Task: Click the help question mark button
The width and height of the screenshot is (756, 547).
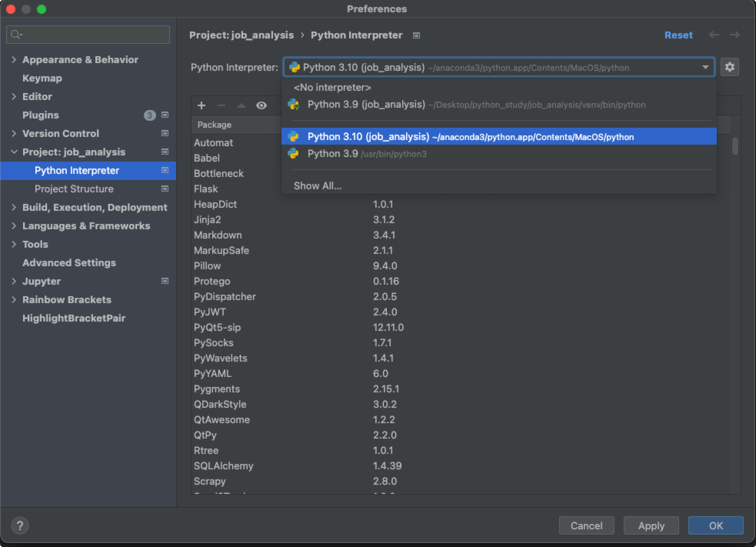Action: pos(20,525)
